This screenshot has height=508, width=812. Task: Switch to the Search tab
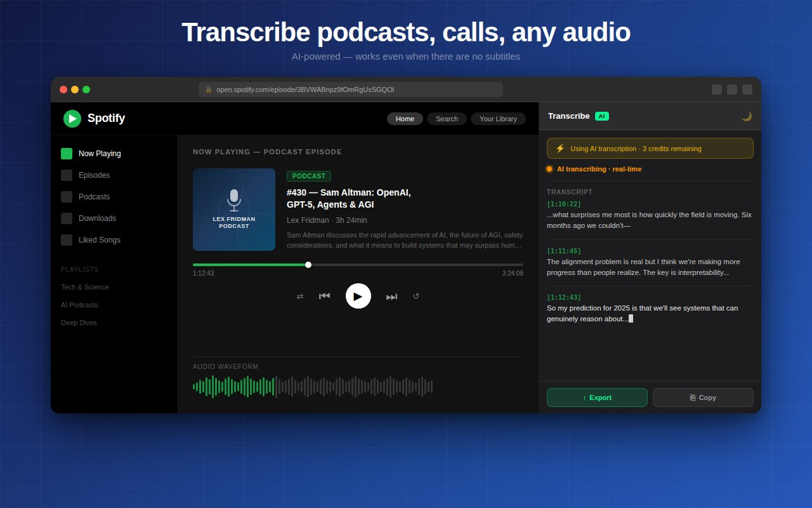[447, 119]
